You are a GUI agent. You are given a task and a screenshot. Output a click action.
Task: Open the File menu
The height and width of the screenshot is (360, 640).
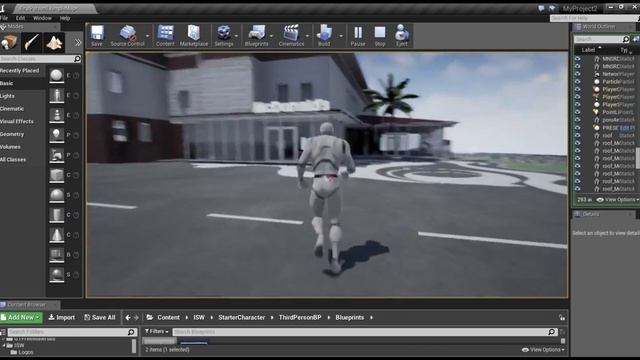tap(4, 18)
